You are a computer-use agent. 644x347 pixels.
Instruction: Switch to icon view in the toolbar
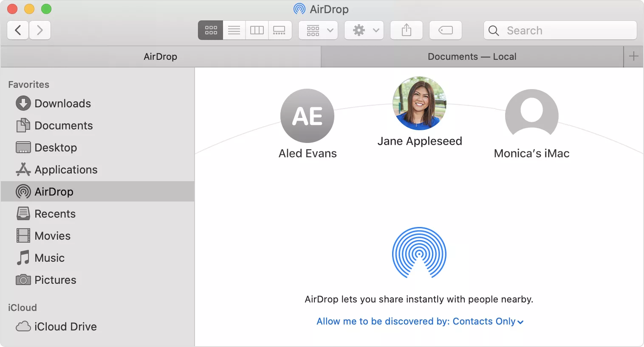click(x=210, y=30)
